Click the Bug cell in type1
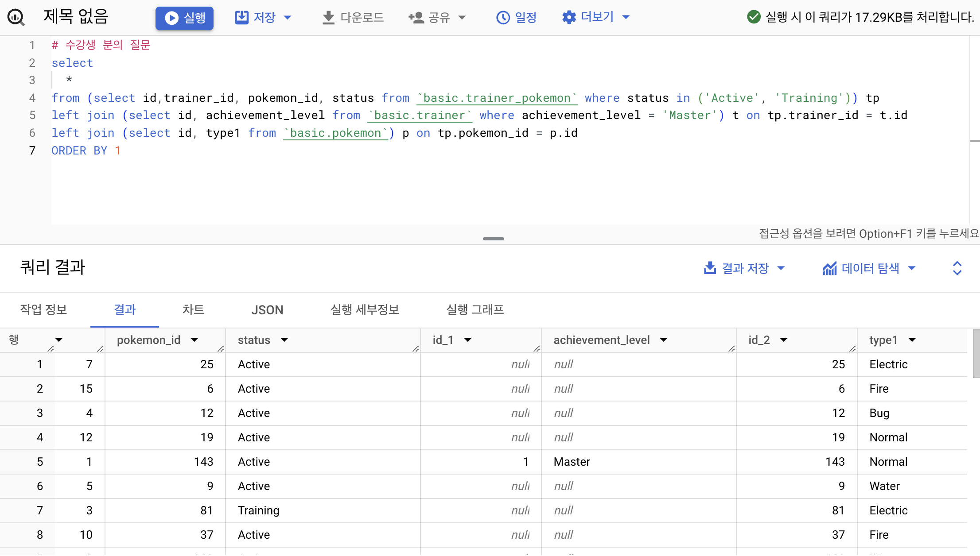Screen dimensions: 980x556 point(912,413)
